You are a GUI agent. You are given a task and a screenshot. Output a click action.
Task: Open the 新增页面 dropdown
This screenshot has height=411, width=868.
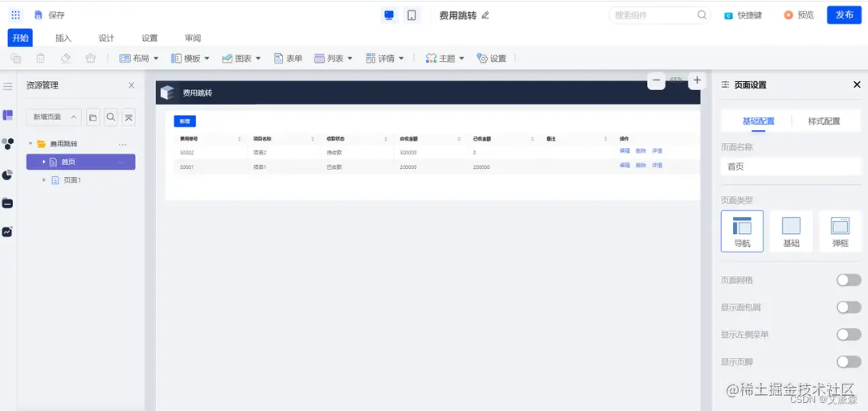[54, 117]
